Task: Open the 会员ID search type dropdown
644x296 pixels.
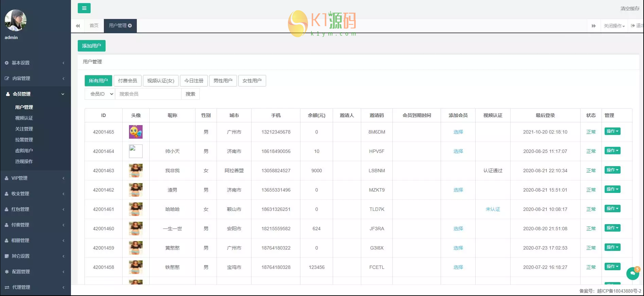Action: tap(100, 94)
